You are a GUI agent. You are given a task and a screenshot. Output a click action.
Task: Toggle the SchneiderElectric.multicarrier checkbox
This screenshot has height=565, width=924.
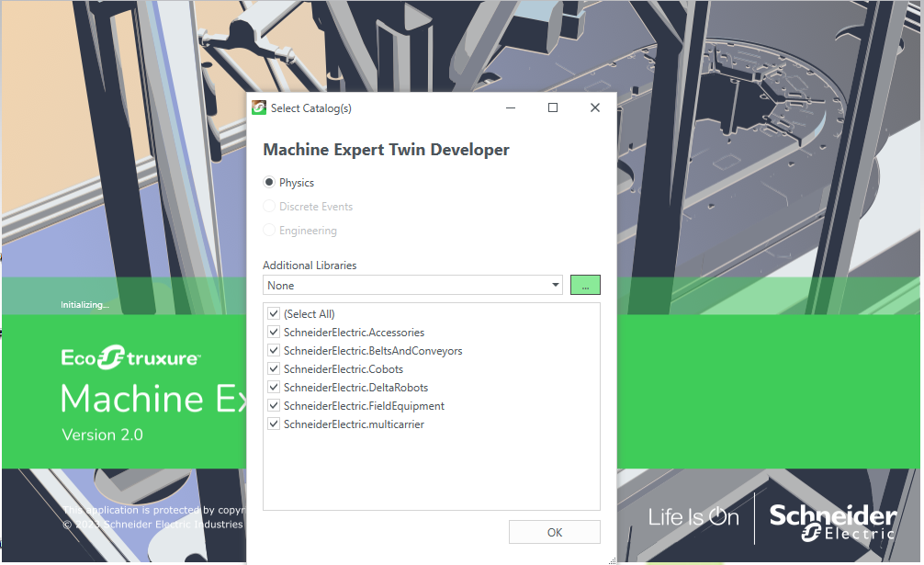point(274,424)
